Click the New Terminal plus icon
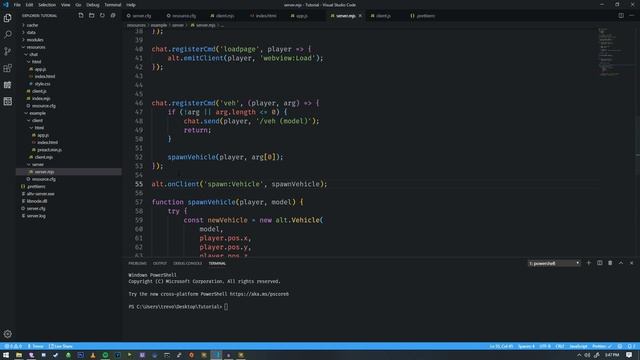This screenshot has height=360, width=640. pos(589,263)
